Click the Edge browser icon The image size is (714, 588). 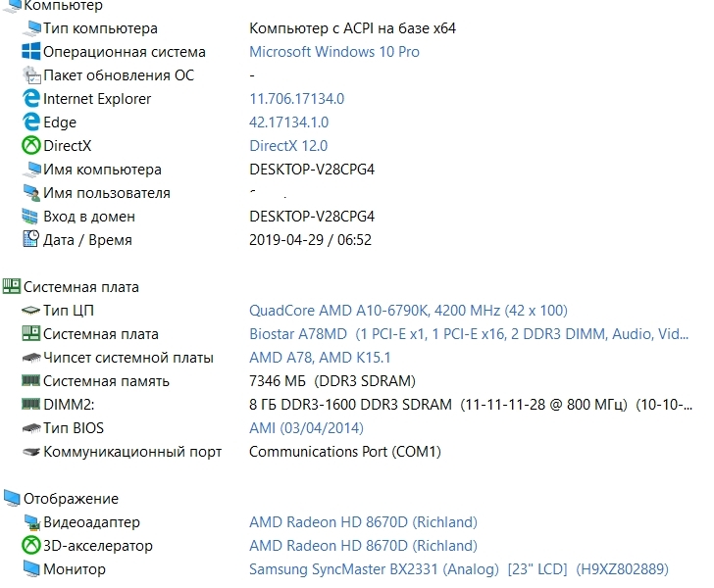coord(31,122)
